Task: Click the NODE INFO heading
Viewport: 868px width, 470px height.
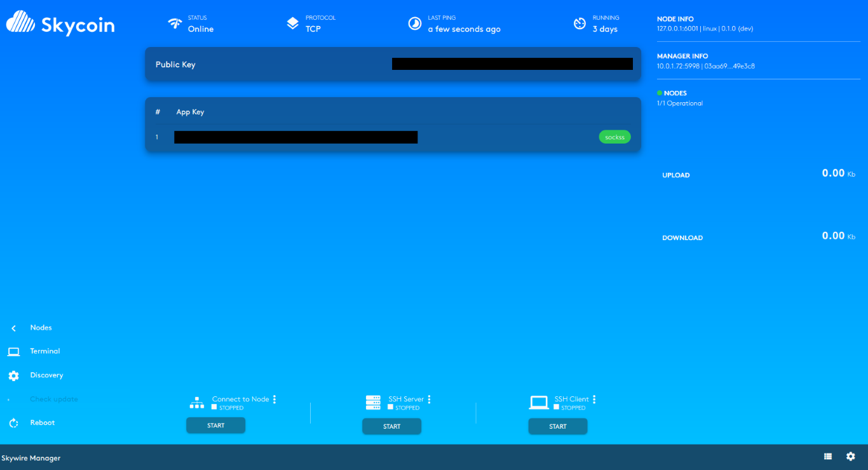Action: point(675,19)
